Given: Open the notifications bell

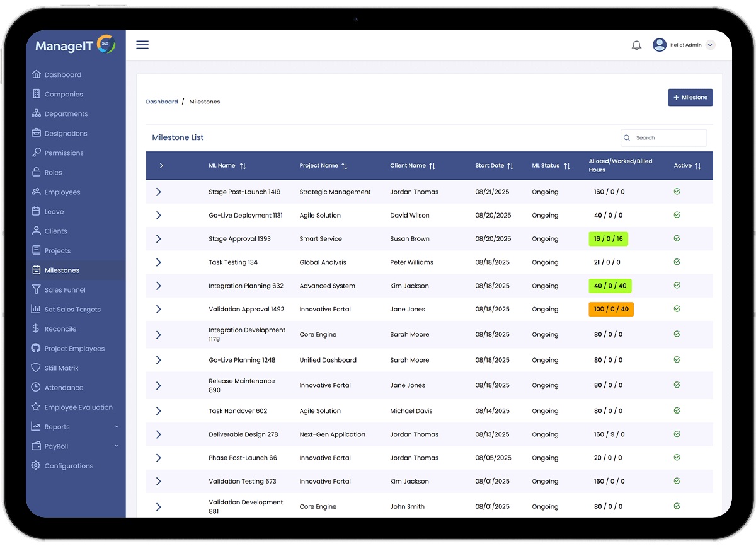Looking at the screenshot, I should (636, 45).
